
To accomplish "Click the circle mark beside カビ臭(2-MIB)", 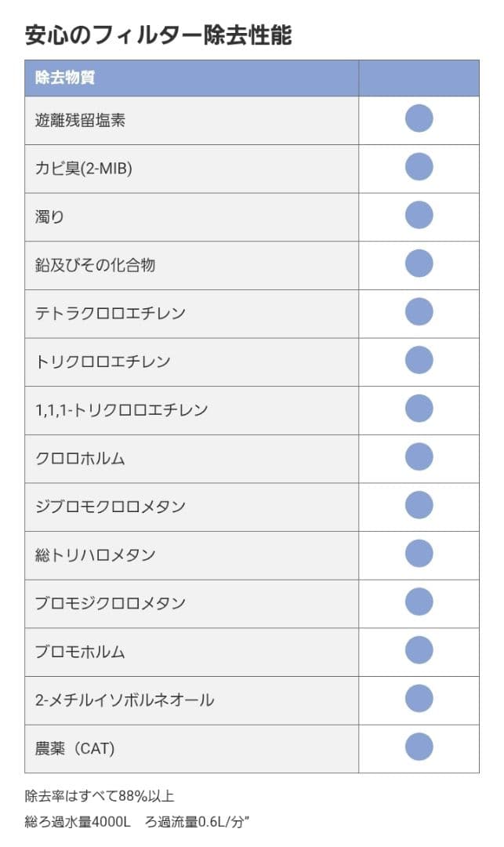I will pyautogui.click(x=419, y=167).
